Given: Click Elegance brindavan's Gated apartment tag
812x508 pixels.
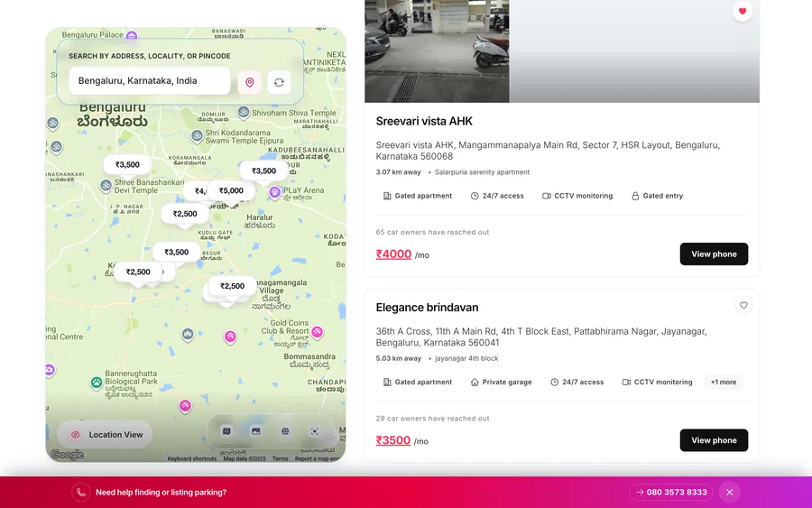Looking at the screenshot, I should [418, 383].
